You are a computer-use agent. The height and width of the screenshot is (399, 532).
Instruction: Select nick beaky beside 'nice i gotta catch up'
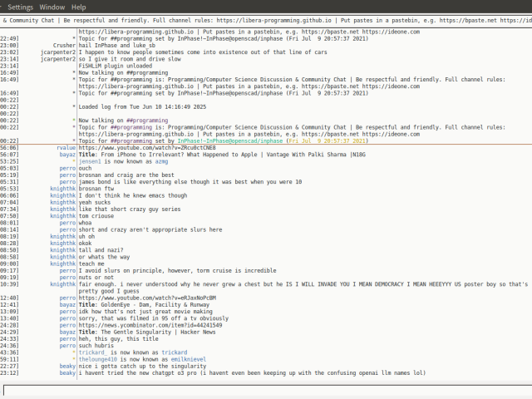pos(67,366)
